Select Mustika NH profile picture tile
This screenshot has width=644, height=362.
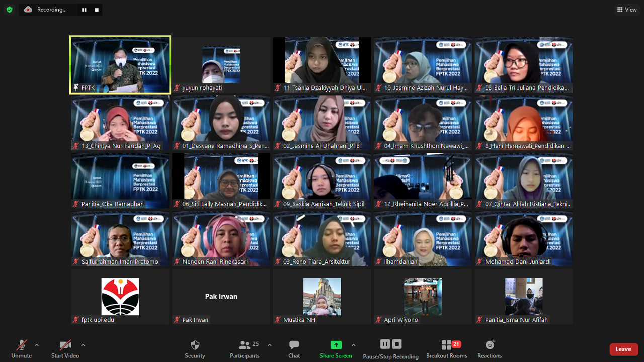coord(322,297)
